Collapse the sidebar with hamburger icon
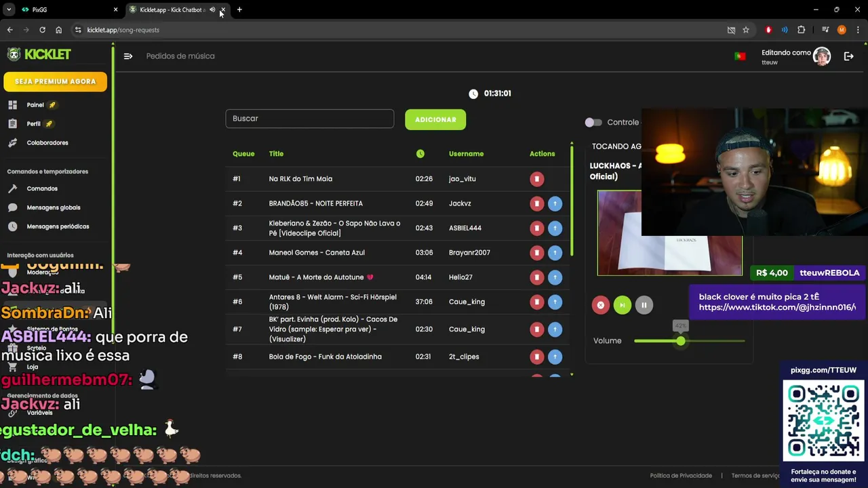The width and height of the screenshot is (868, 488). click(128, 56)
